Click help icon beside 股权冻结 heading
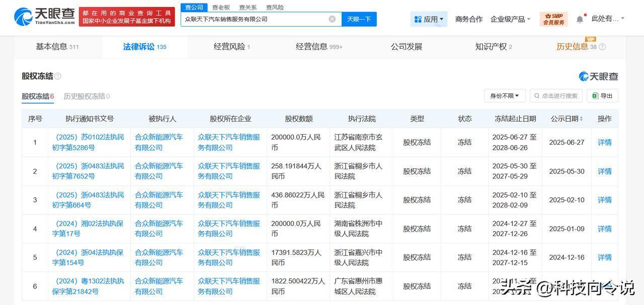644x305 pixels. [x=58, y=76]
